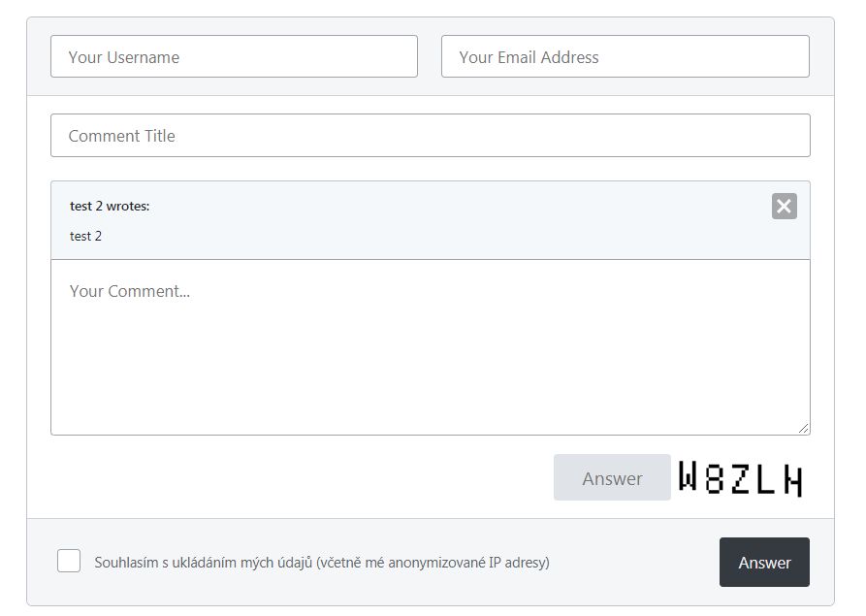The image size is (866, 616).
Task: Click the "test 2 wrotes:" quote header
Action: click(x=110, y=206)
